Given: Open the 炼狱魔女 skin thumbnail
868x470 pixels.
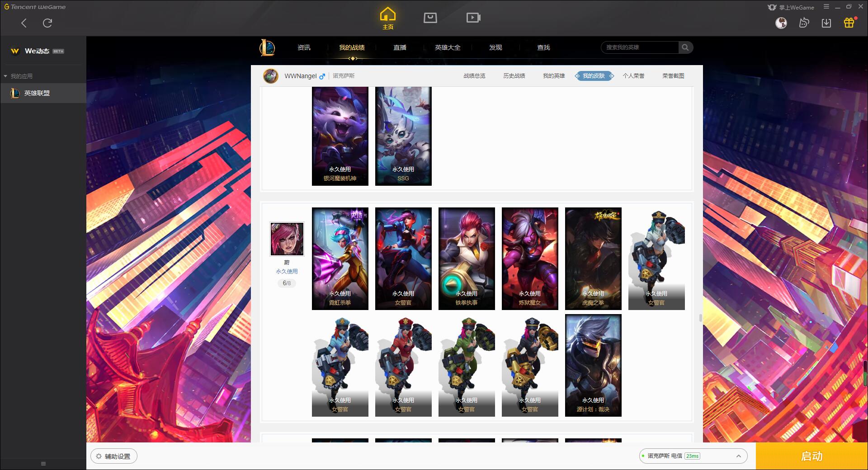Looking at the screenshot, I should pos(530,258).
